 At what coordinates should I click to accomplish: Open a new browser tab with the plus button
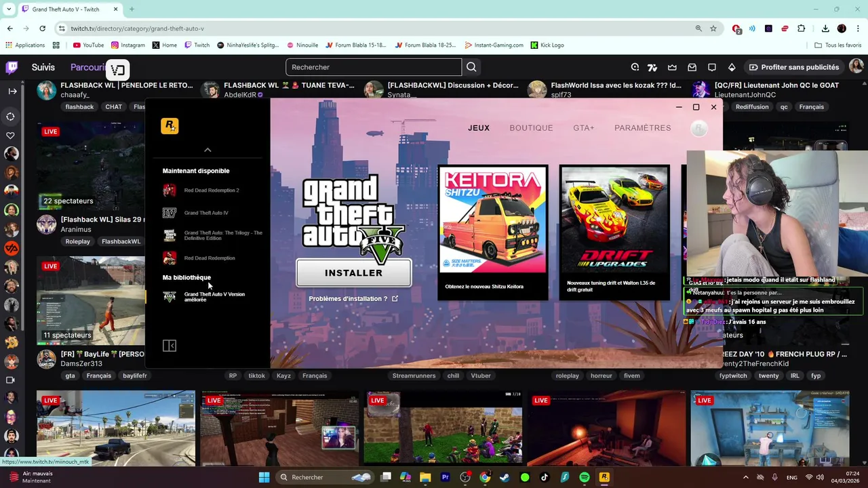[x=132, y=9]
